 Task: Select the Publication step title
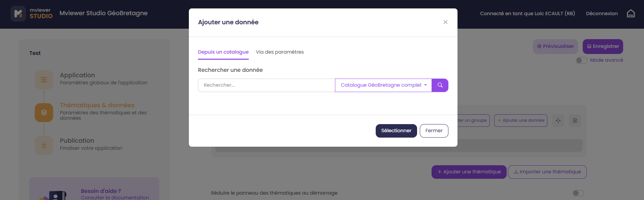77,141
